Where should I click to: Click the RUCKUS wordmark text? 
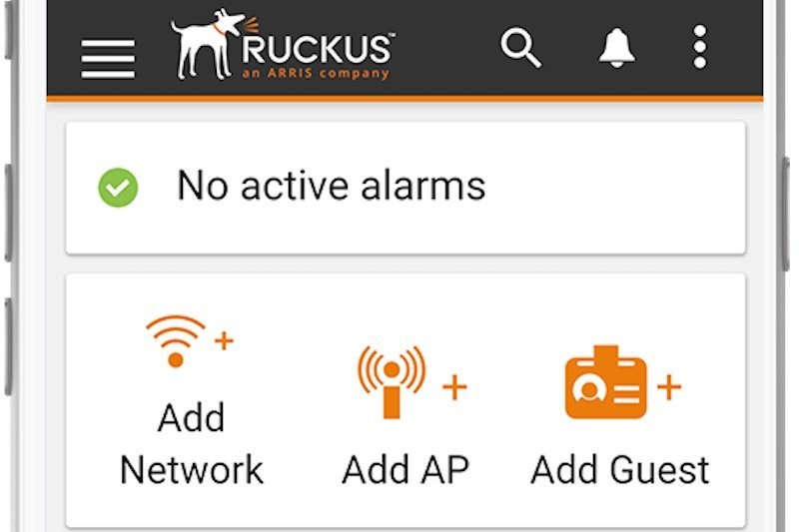pos(317,49)
